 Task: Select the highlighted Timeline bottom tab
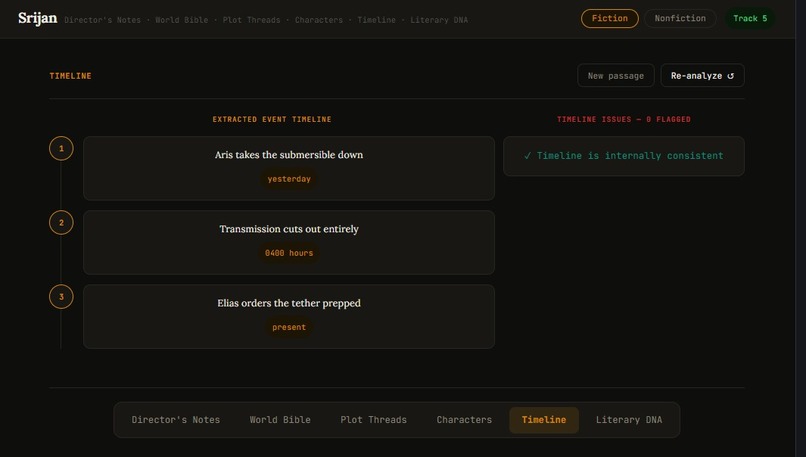click(544, 420)
